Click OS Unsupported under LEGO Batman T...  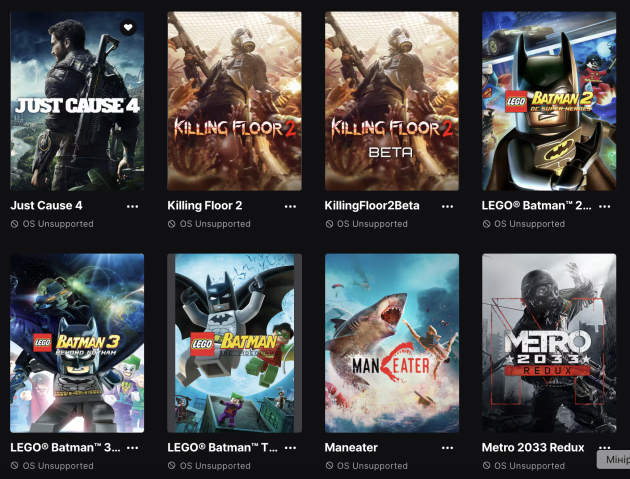(x=209, y=466)
